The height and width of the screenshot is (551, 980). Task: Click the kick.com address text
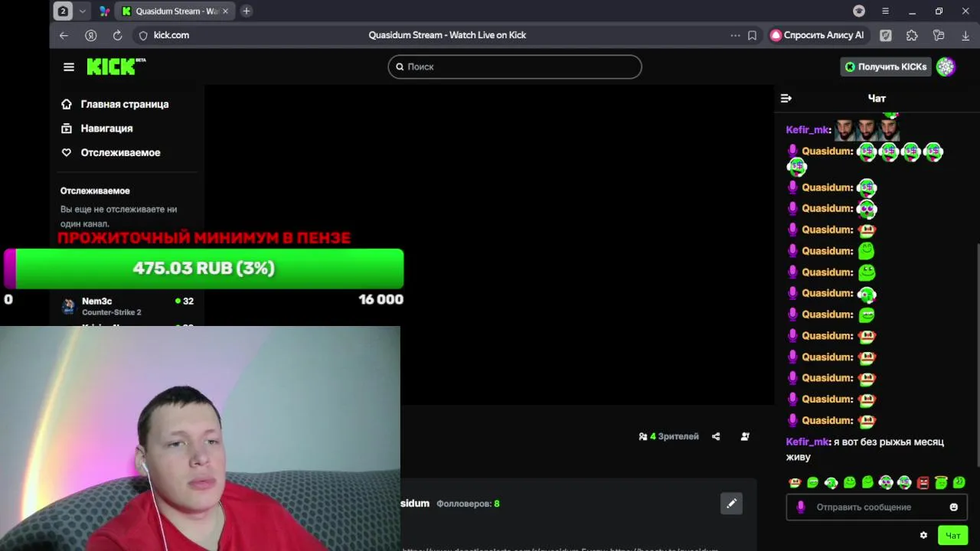pyautogui.click(x=171, y=35)
